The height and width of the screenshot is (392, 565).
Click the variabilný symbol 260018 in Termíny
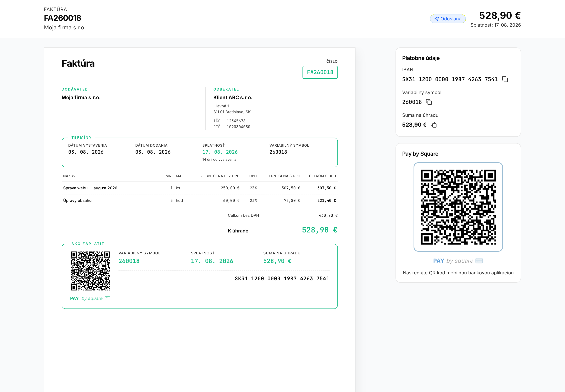click(278, 152)
